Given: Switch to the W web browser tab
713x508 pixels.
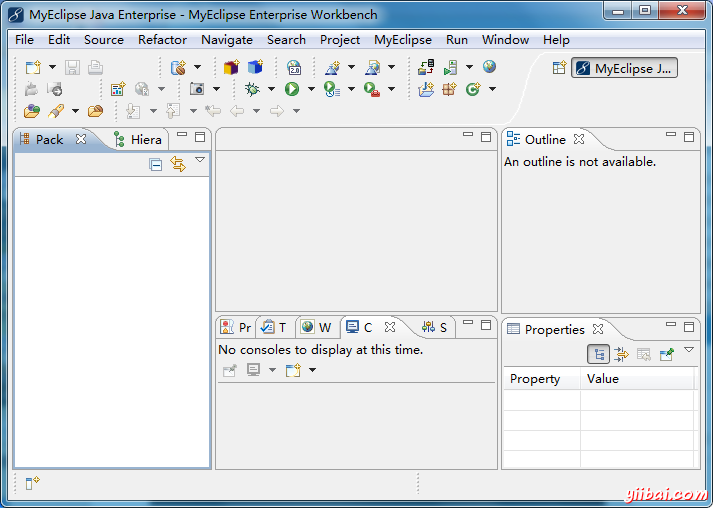Looking at the screenshot, I should [316, 327].
